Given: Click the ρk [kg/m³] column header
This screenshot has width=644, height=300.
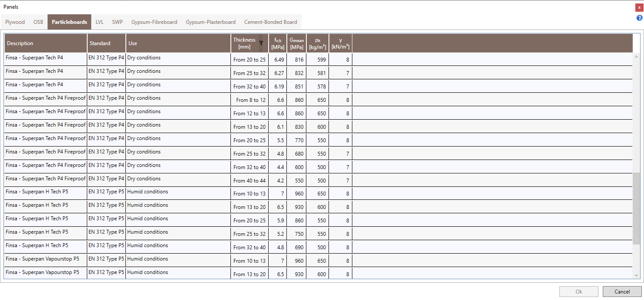Looking at the screenshot, I should click(318, 43).
